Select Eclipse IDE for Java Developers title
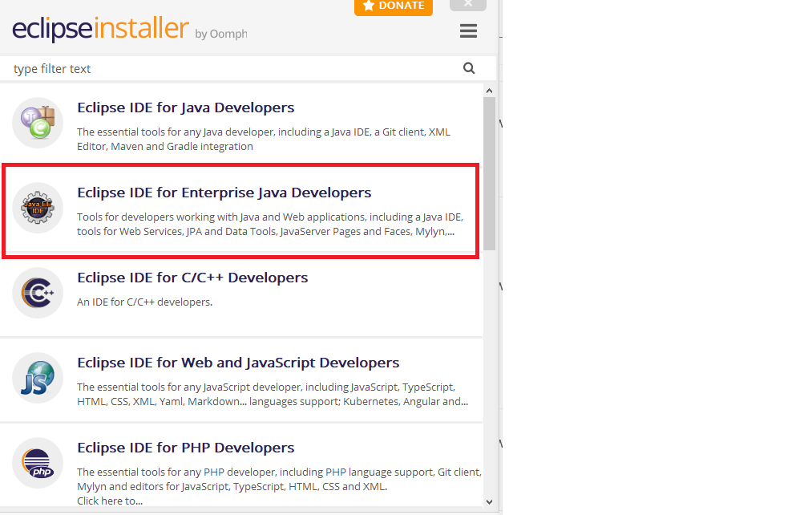 point(185,107)
